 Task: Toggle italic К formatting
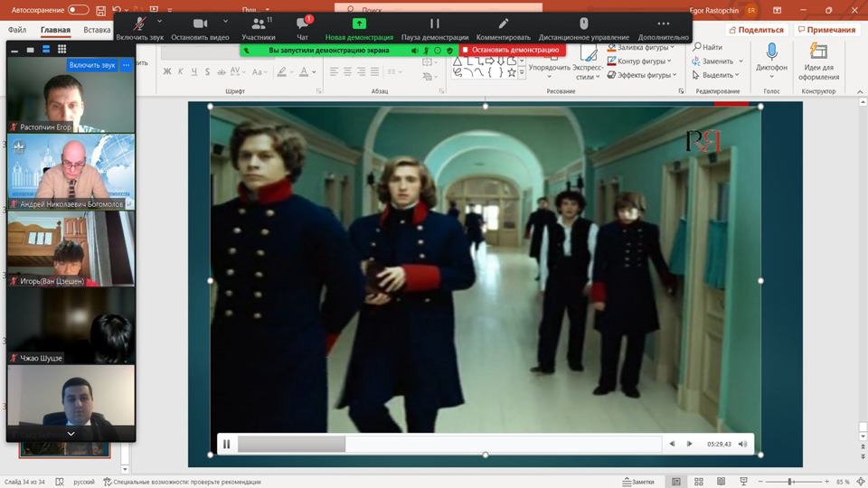181,72
